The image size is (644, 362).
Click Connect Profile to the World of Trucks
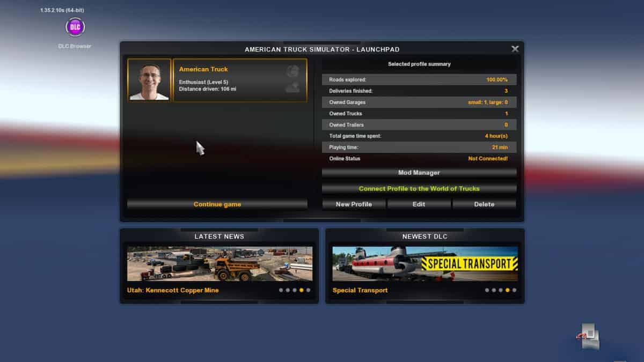[x=419, y=189]
